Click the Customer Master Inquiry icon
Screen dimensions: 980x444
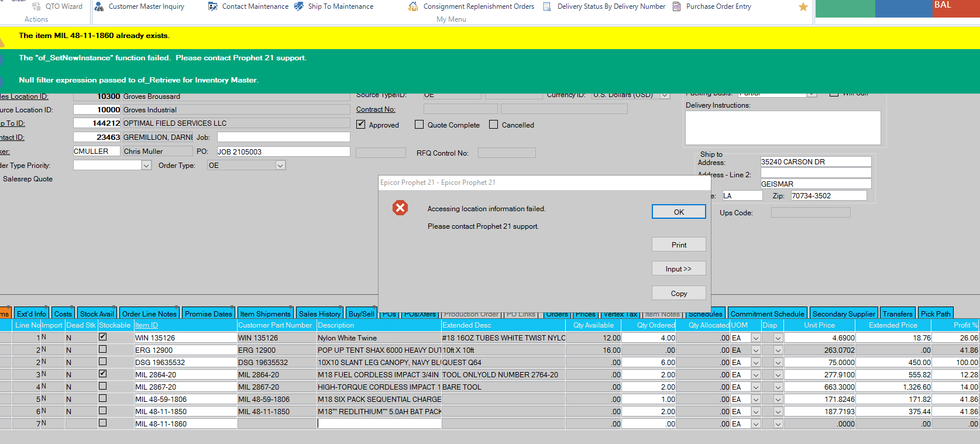[x=99, y=6]
